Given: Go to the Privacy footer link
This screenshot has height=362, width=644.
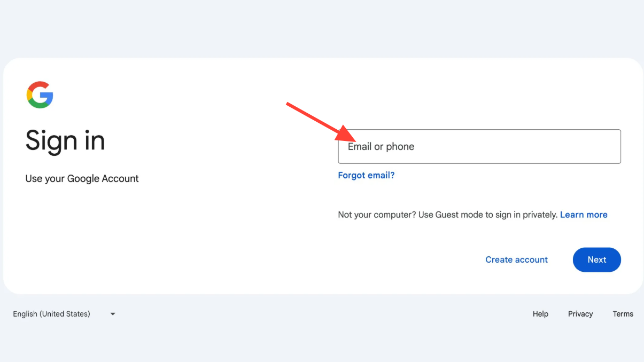Looking at the screenshot, I should click(x=580, y=314).
